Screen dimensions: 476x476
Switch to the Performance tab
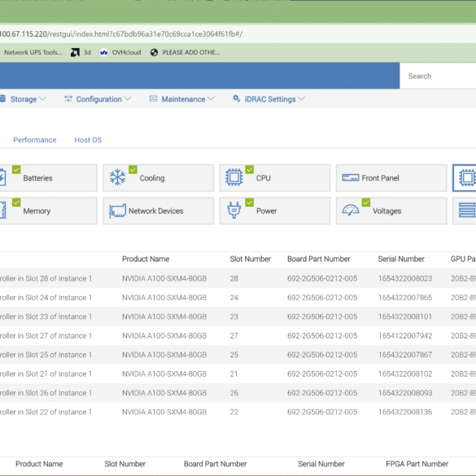click(x=35, y=140)
